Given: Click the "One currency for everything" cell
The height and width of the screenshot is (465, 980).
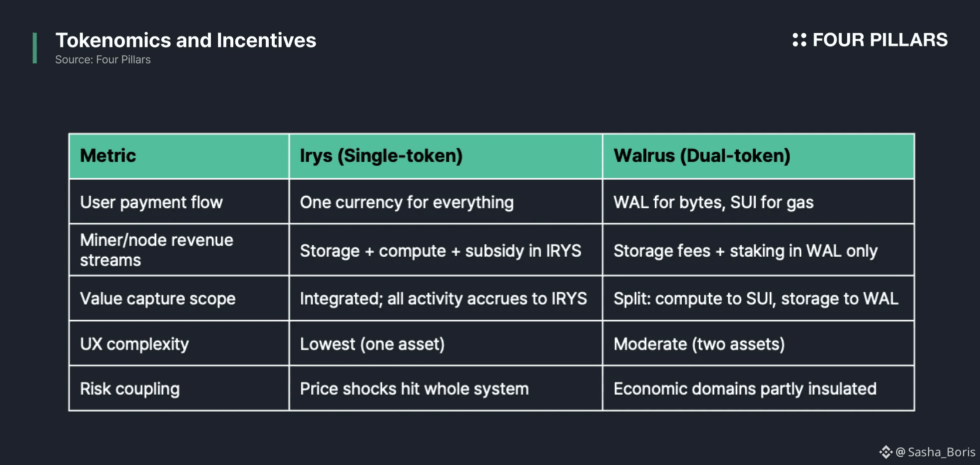Looking at the screenshot, I should (407, 202).
